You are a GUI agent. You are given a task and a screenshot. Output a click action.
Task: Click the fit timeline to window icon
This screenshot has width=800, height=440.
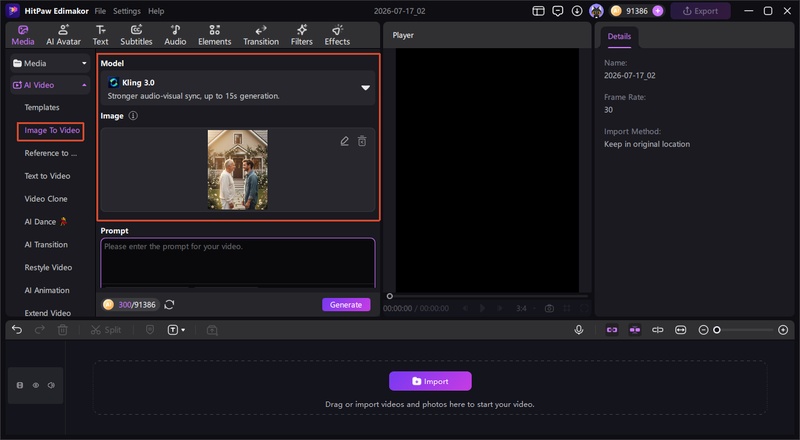point(681,330)
